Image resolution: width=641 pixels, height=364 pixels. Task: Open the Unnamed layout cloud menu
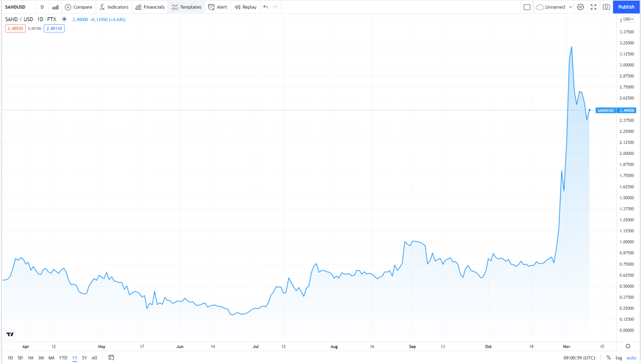tap(551, 7)
